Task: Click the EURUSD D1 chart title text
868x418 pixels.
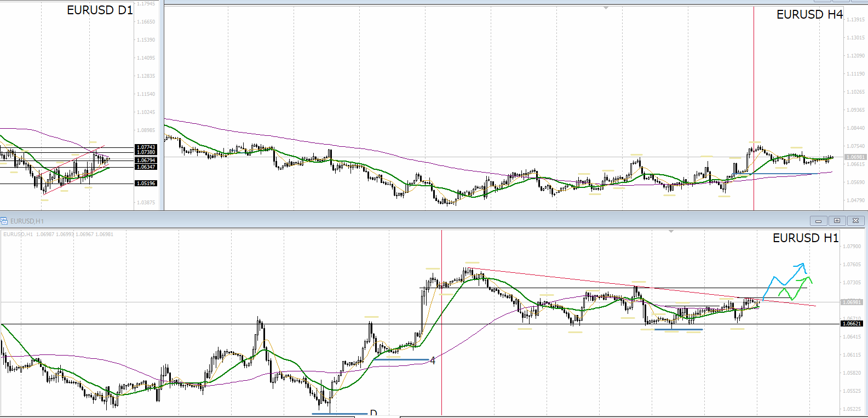Action: 100,10
